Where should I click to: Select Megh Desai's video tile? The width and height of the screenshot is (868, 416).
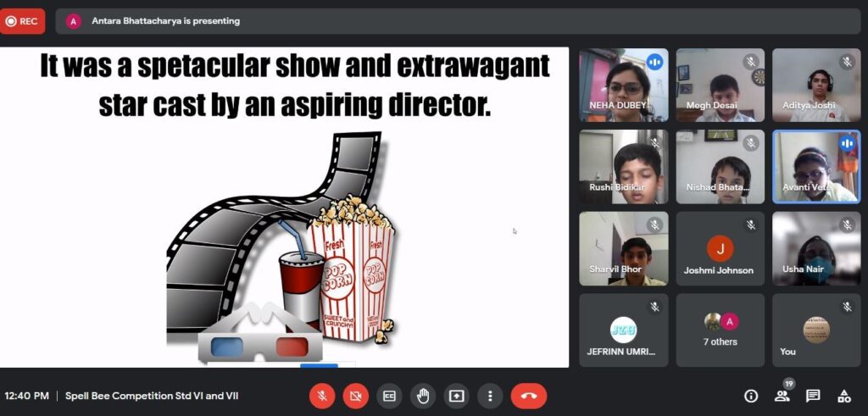720,85
